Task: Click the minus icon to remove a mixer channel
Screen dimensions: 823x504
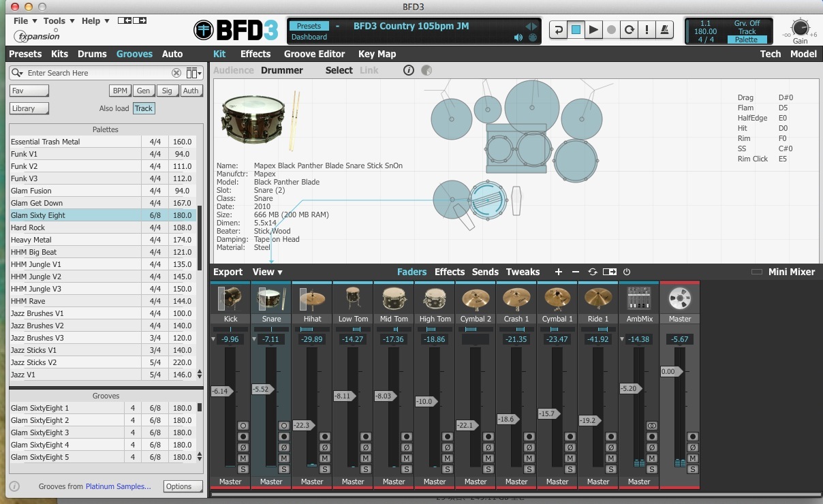Action: [576, 272]
